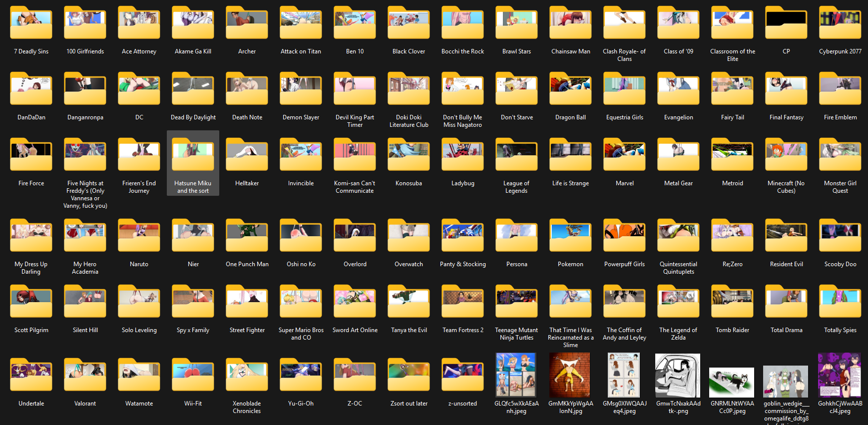Select the Resident Evil folder icon

click(786, 236)
